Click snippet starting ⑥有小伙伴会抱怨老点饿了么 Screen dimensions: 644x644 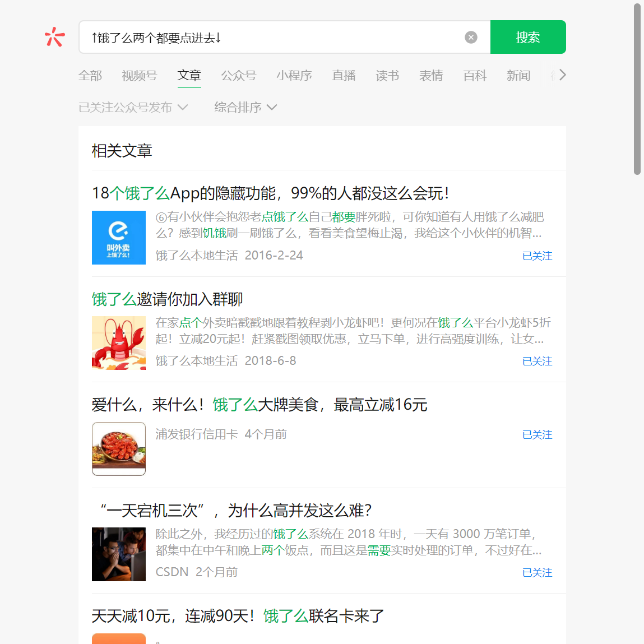click(x=349, y=225)
